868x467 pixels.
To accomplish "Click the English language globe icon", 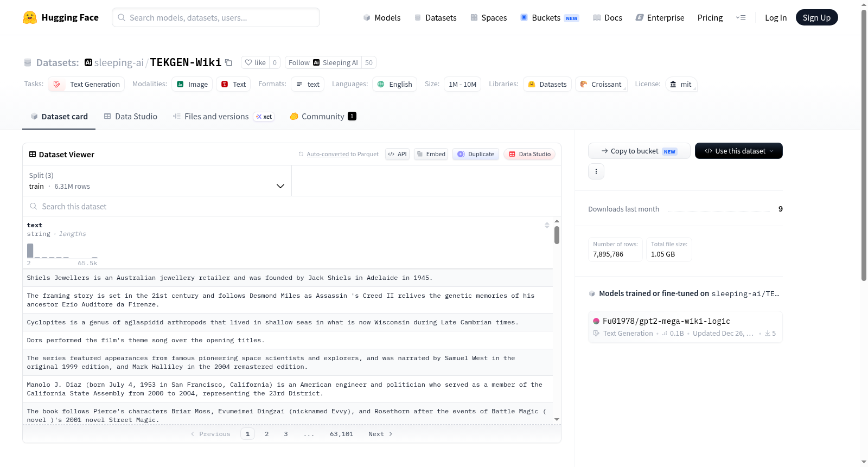I will click(x=381, y=84).
